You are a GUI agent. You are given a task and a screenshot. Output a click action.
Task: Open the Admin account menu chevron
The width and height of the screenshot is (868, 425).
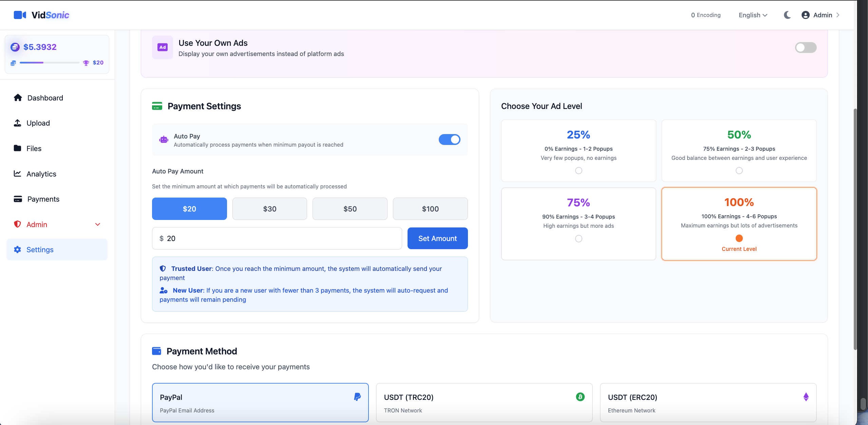pos(838,15)
